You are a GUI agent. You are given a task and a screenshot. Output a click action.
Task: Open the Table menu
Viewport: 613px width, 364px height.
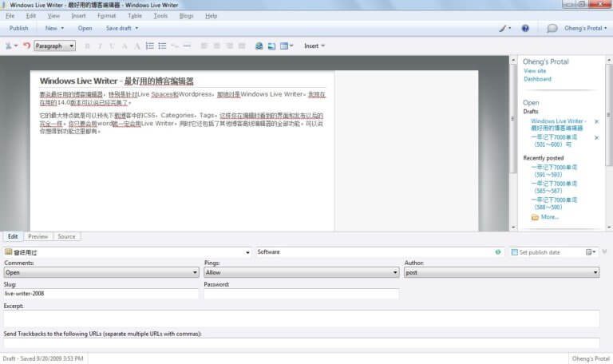[x=135, y=16]
